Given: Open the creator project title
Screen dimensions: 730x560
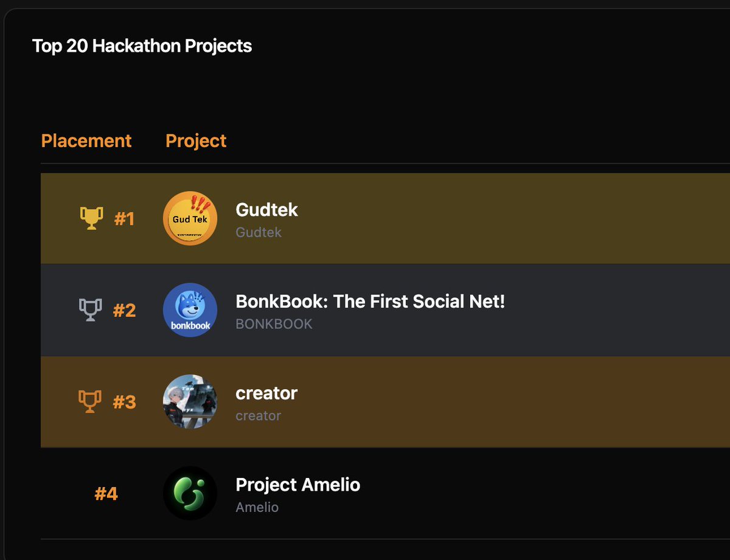Looking at the screenshot, I should coord(266,393).
